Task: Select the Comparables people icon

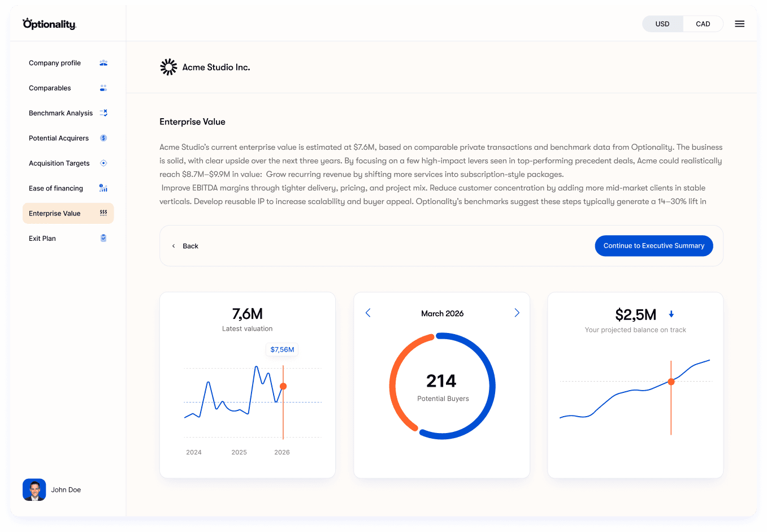Action: [x=103, y=88]
